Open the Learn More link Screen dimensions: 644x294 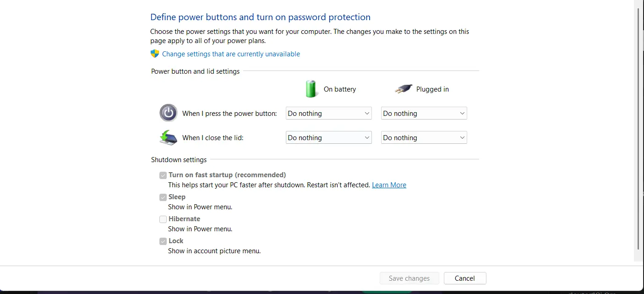[389, 185]
